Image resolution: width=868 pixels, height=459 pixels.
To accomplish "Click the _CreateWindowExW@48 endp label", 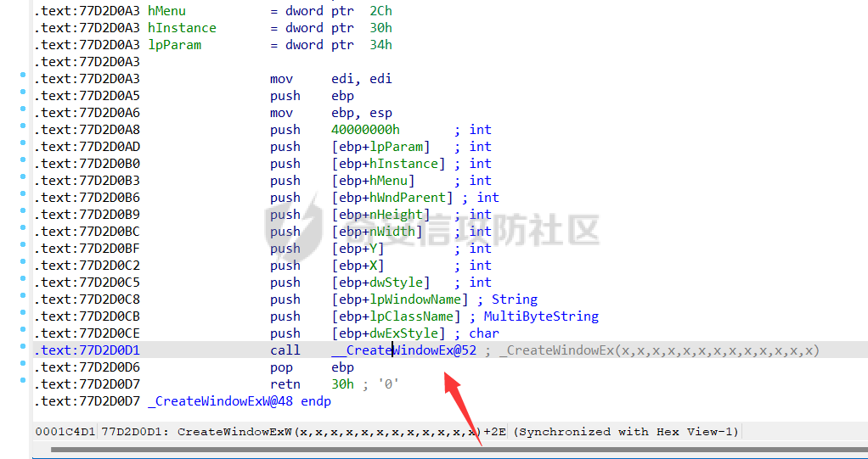I will click(x=240, y=401).
